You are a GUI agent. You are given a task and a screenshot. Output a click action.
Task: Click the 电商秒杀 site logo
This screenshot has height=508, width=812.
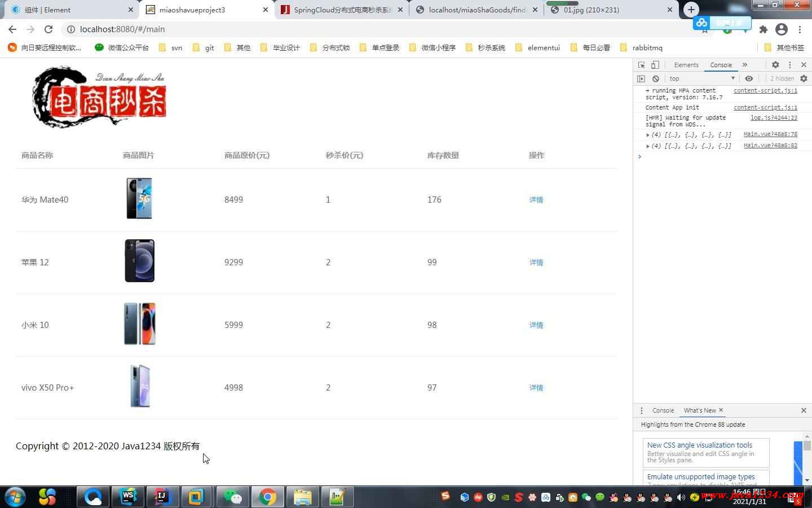click(100, 97)
